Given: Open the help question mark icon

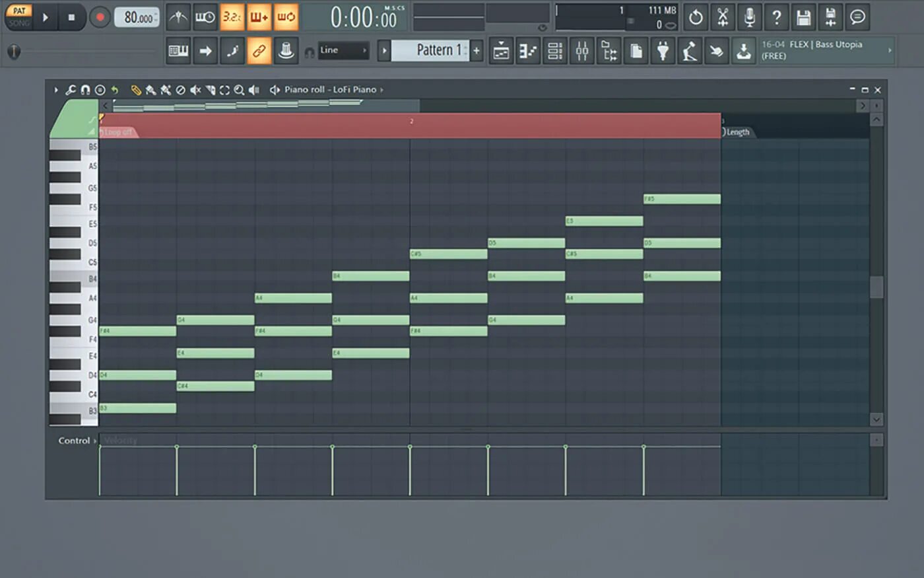Looking at the screenshot, I should 777,17.
